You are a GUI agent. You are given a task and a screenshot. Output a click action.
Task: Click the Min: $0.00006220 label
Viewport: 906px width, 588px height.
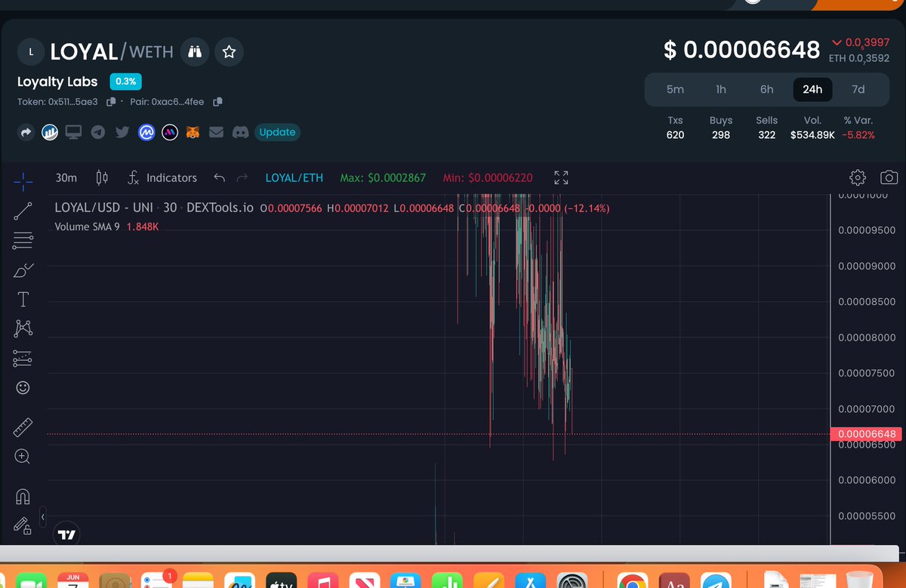(488, 177)
